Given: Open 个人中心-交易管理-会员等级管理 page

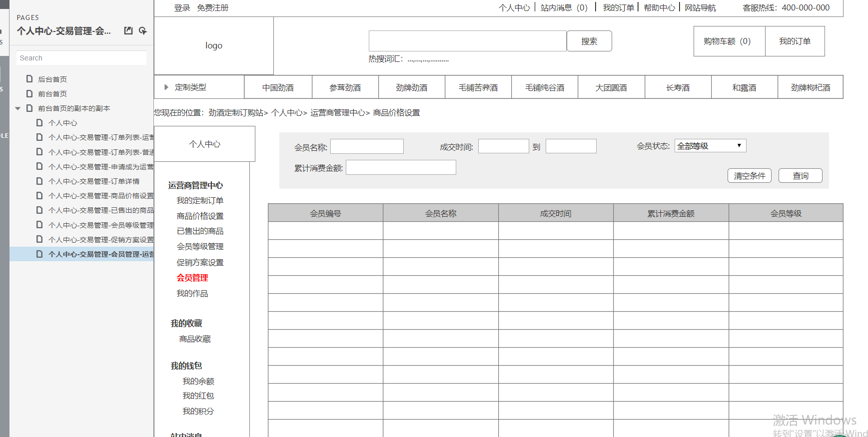Looking at the screenshot, I should (x=101, y=225).
